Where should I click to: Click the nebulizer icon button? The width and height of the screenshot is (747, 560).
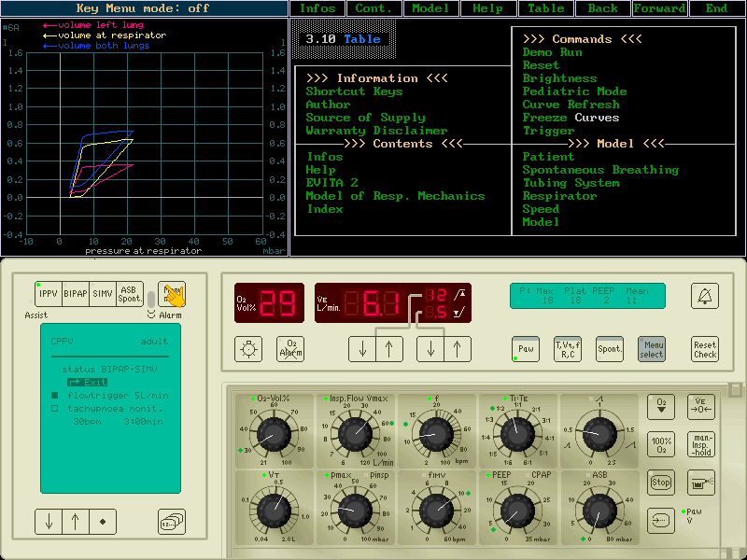pos(701,482)
